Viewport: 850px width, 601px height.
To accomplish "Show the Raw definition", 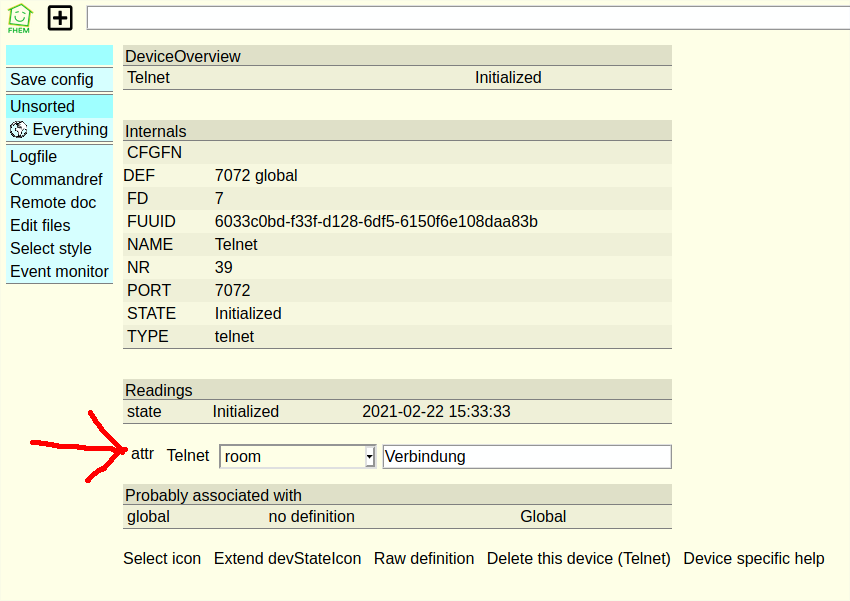I will click(x=424, y=559).
